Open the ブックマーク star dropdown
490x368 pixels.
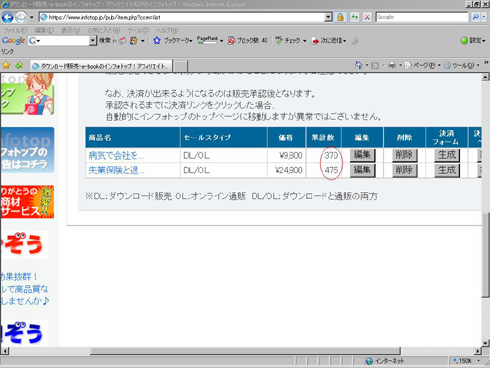(173, 41)
